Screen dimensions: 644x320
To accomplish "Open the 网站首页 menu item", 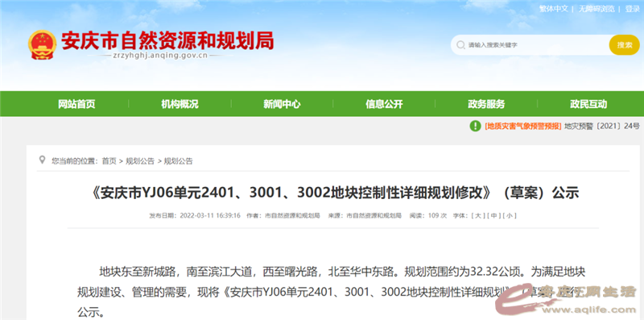I will [76, 104].
